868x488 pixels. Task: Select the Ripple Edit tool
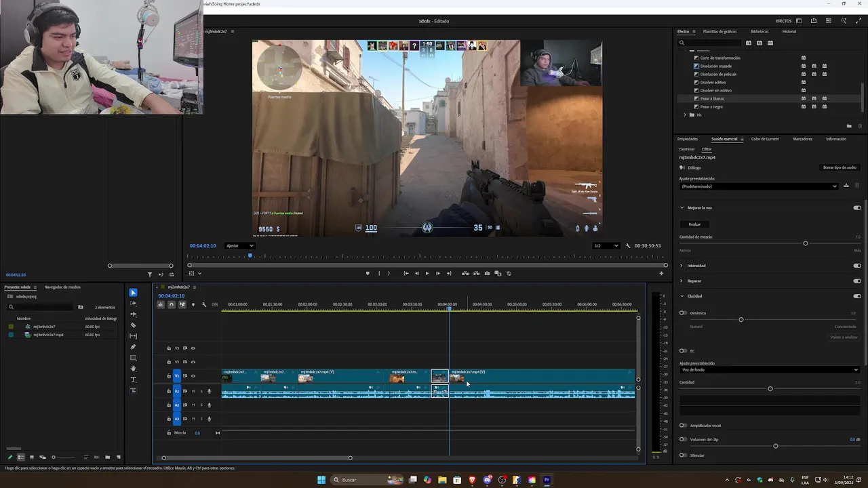tap(133, 314)
